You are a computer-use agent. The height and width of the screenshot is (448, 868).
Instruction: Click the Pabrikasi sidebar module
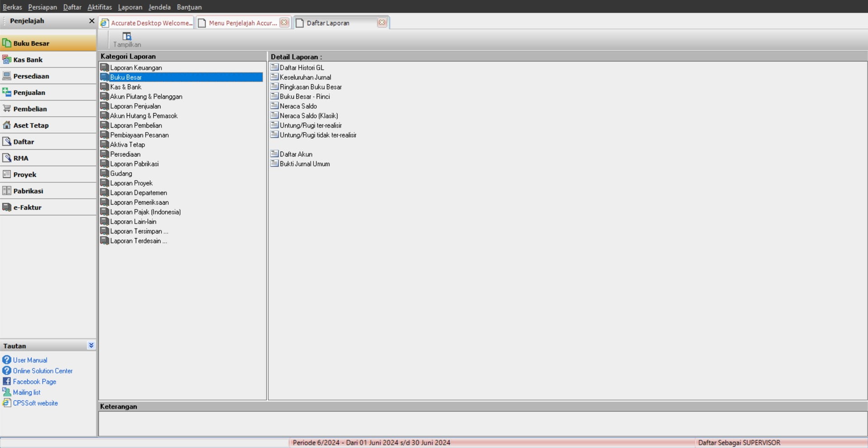[28, 191]
